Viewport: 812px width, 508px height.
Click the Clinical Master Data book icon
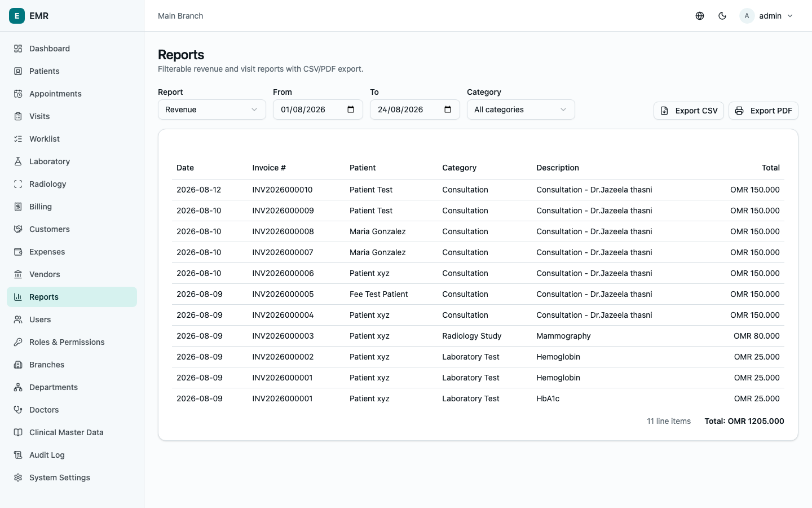(x=18, y=432)
